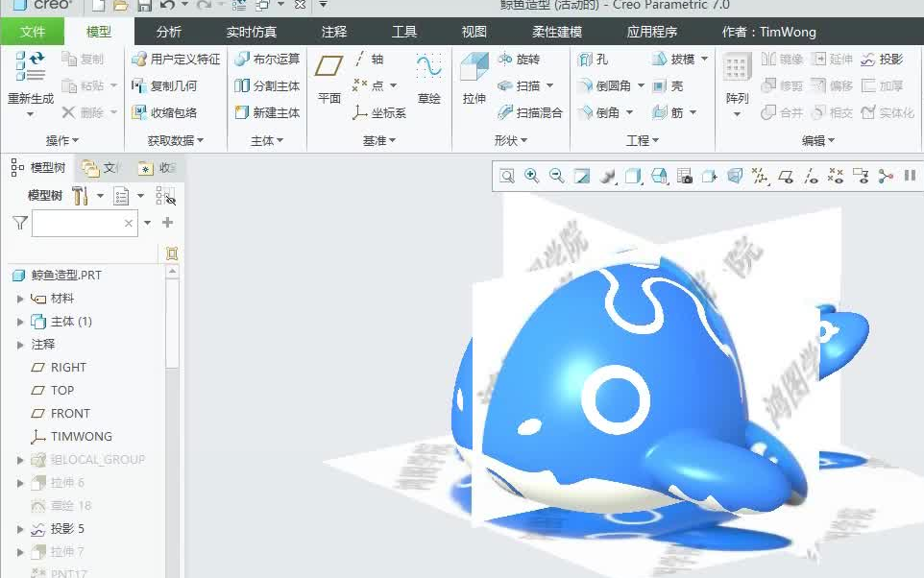Open the 文件 menu
The height and width of the screenshot is (578, 924).
[32, 31]
